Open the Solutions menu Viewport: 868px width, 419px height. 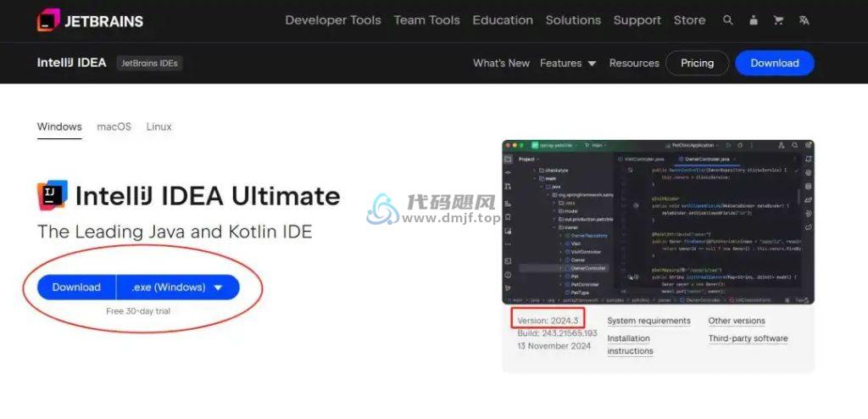[573, 20]
